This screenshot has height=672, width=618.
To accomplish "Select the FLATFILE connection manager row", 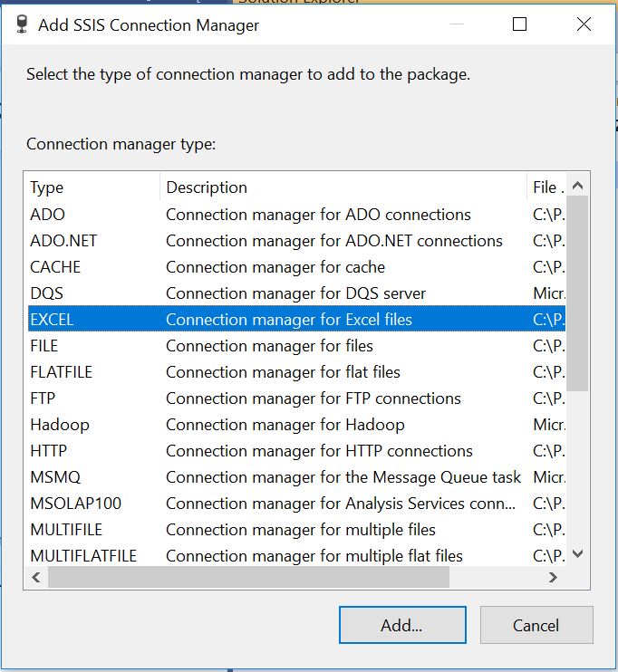I will pos(297,372).
